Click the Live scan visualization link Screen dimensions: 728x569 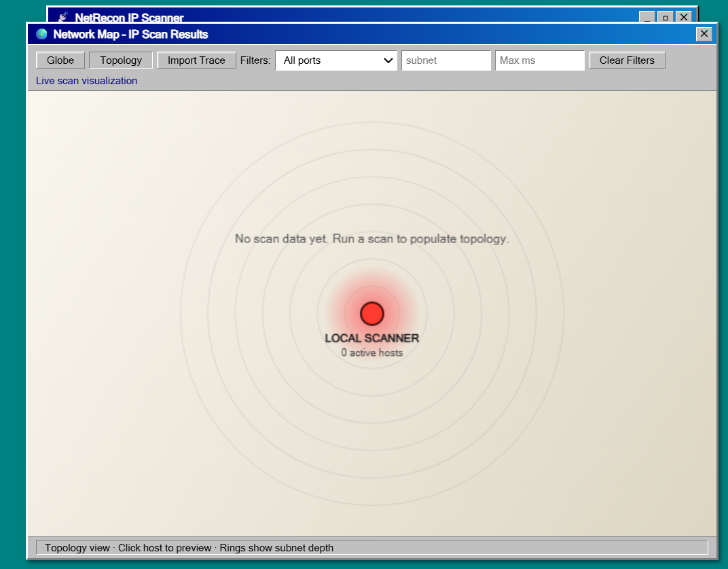point(87,81)
